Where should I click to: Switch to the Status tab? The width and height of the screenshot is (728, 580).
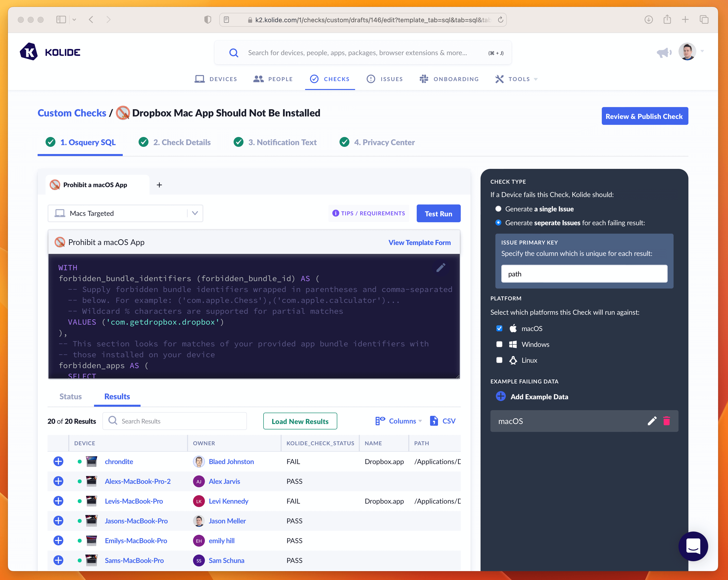click(x=71, y=397)
